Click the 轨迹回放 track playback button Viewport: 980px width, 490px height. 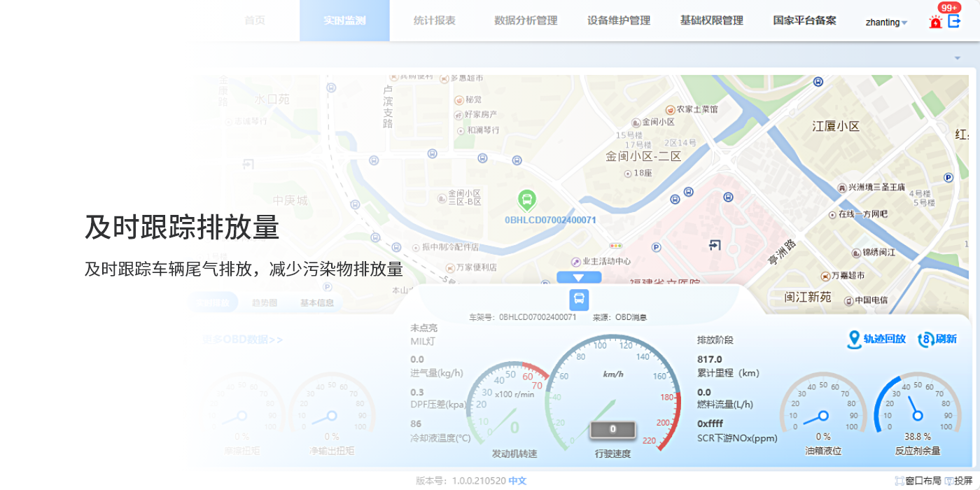[x=876, y=339]
